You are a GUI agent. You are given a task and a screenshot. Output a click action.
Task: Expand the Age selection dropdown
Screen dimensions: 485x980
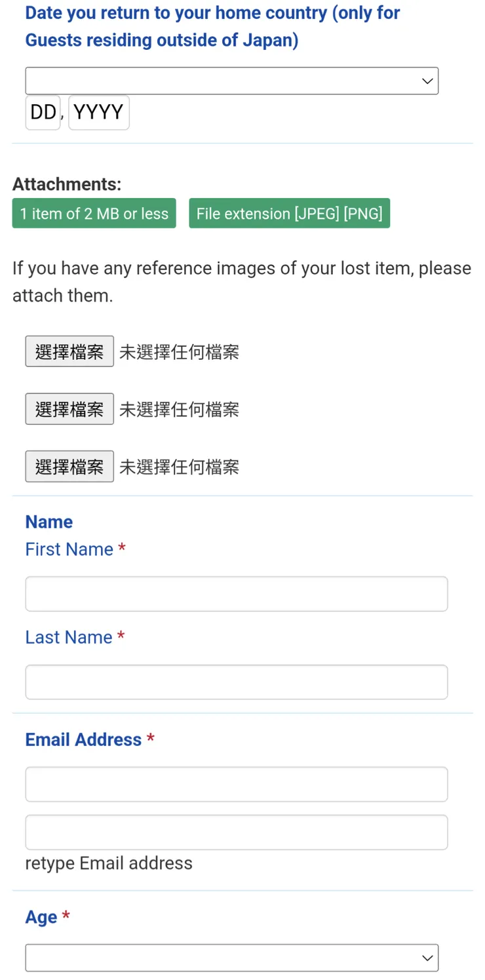click(x=232, y=957)
